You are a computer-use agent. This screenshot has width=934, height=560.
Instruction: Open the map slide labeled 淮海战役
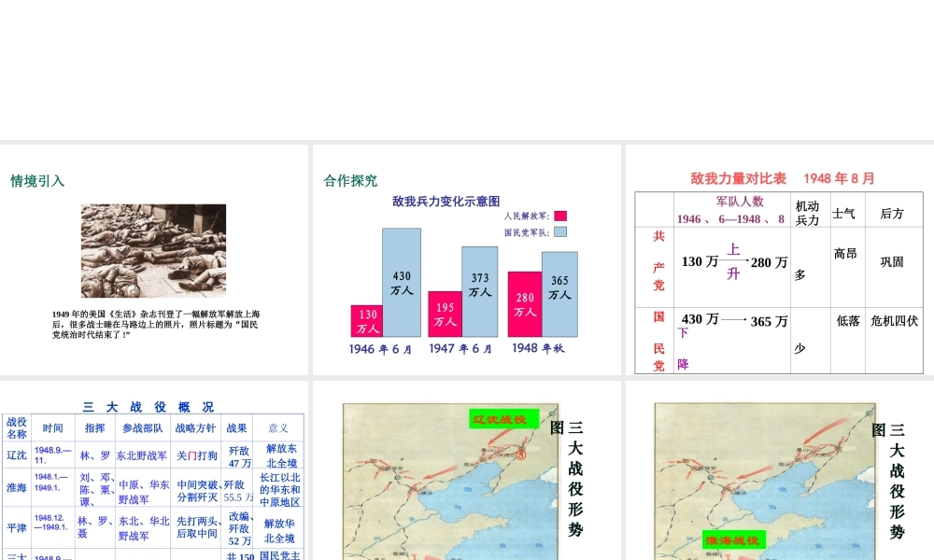point(780,470)
